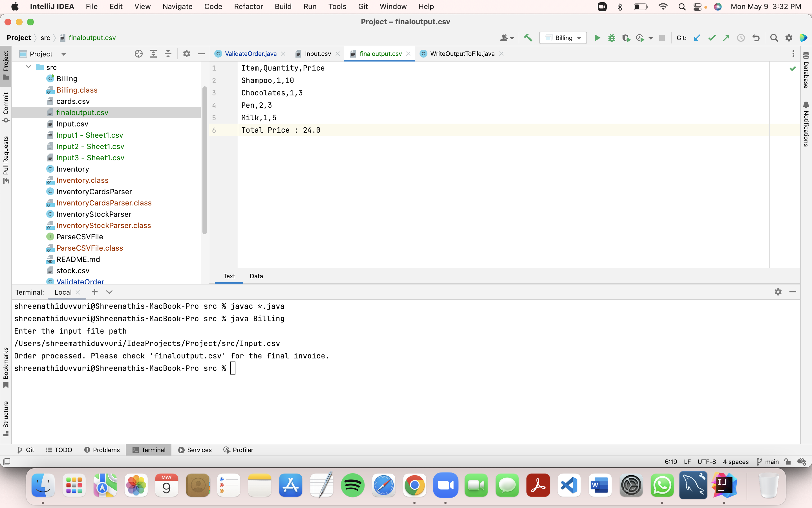The image size is (812, 508).
Task: Stop the running process
Action: pos(662,38)
